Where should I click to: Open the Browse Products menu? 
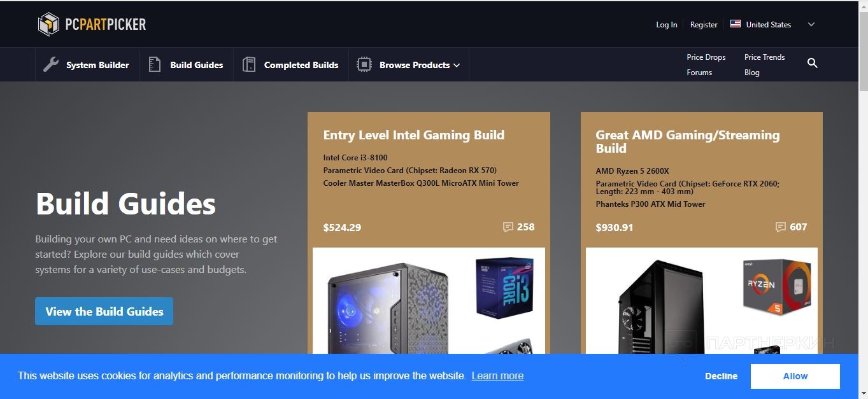(x=408, y=64)
